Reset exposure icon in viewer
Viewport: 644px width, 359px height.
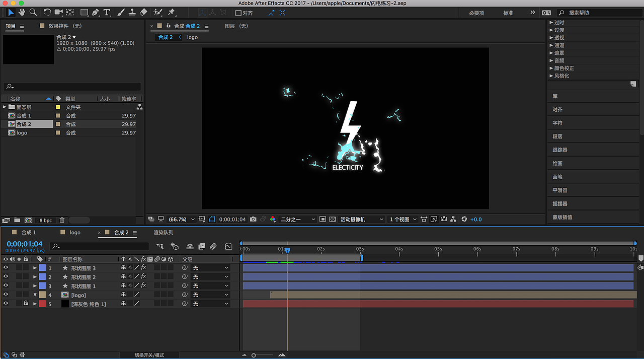click(464, 219)
